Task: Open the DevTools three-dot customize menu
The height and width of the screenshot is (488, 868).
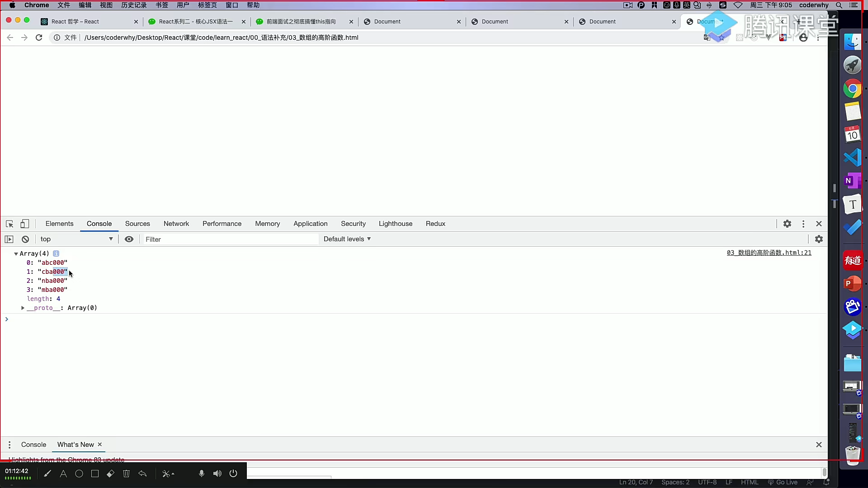Action: (803, 224)
